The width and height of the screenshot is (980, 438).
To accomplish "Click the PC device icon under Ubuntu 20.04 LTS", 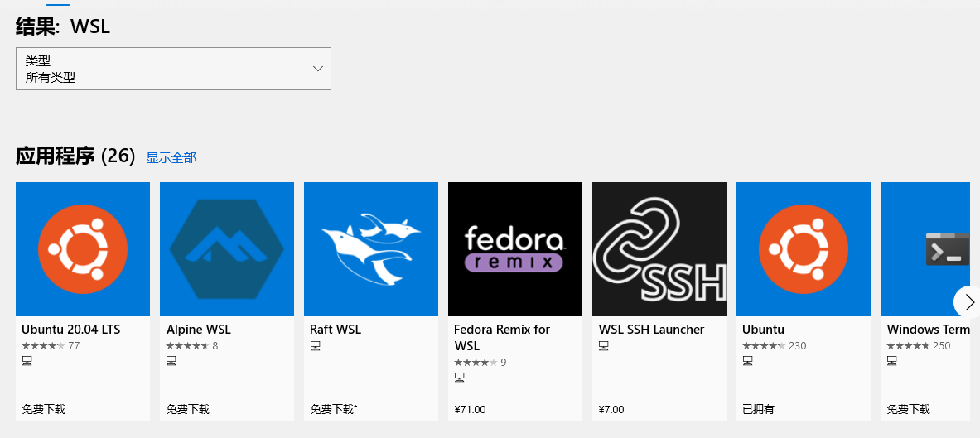I will (x=27, y=360).
